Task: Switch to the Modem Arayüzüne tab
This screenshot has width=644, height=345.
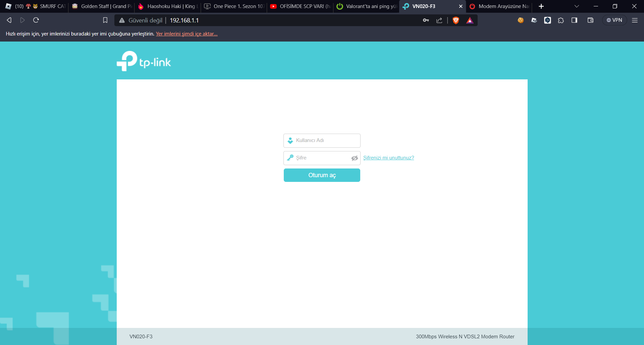Action: [499, 6]
